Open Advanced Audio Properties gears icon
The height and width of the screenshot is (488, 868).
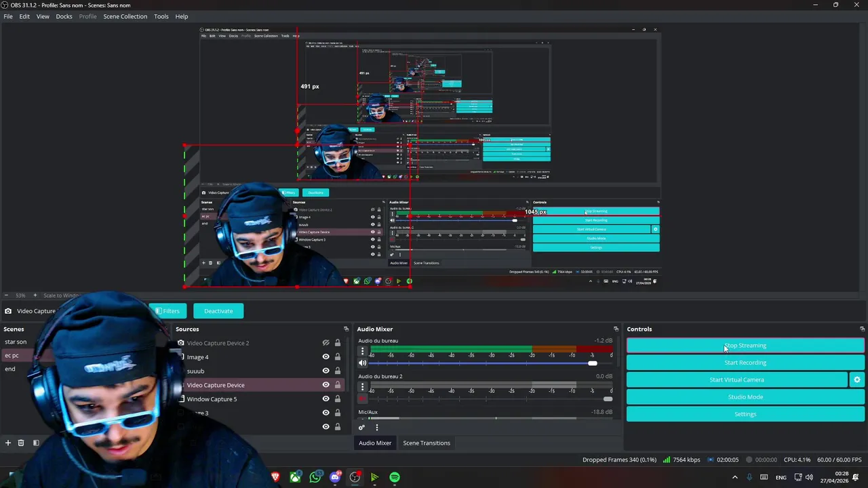click(361, 428)
